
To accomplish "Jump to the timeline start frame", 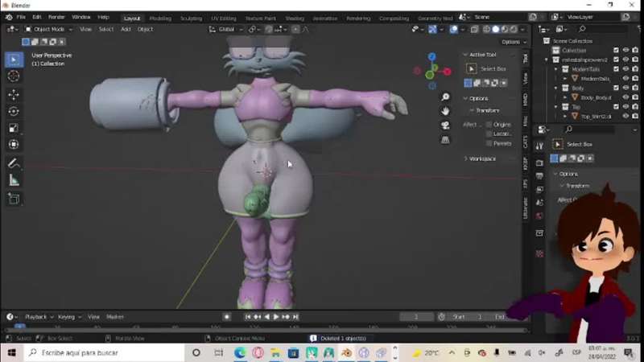I will pos(248,317).
